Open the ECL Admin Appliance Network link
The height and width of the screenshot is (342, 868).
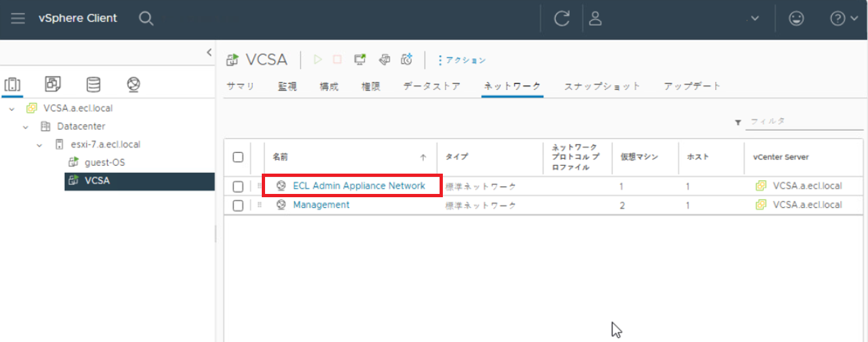(359, 186)
